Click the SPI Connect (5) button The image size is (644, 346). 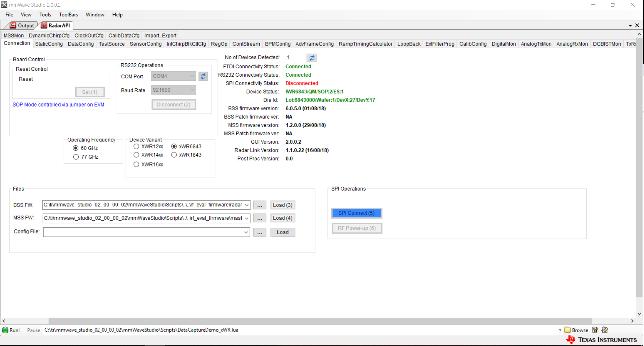coord(357,213)
